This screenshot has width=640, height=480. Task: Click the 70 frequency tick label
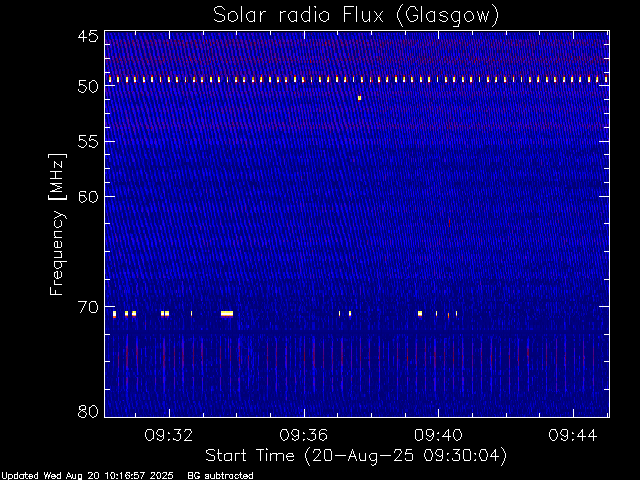[88, 307]
